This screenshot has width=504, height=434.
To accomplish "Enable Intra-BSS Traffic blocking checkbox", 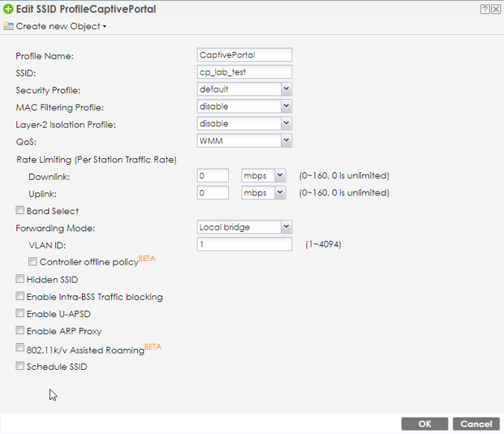I will tap(20, 297).
